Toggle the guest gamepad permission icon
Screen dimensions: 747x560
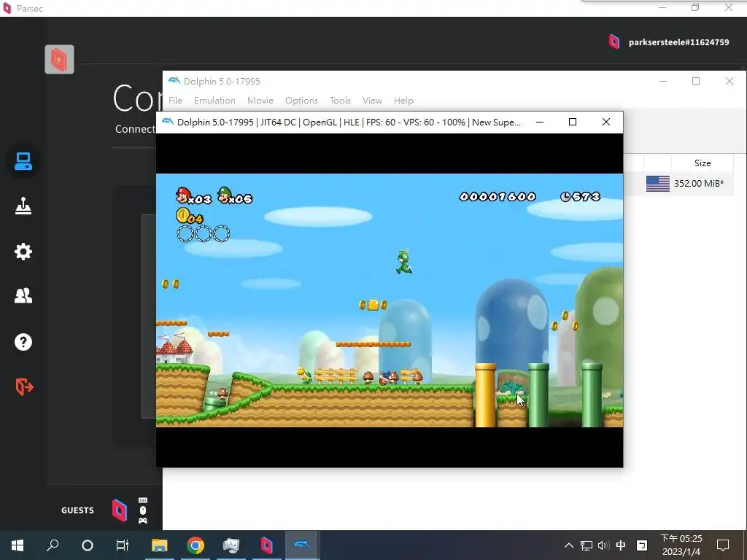143,521
